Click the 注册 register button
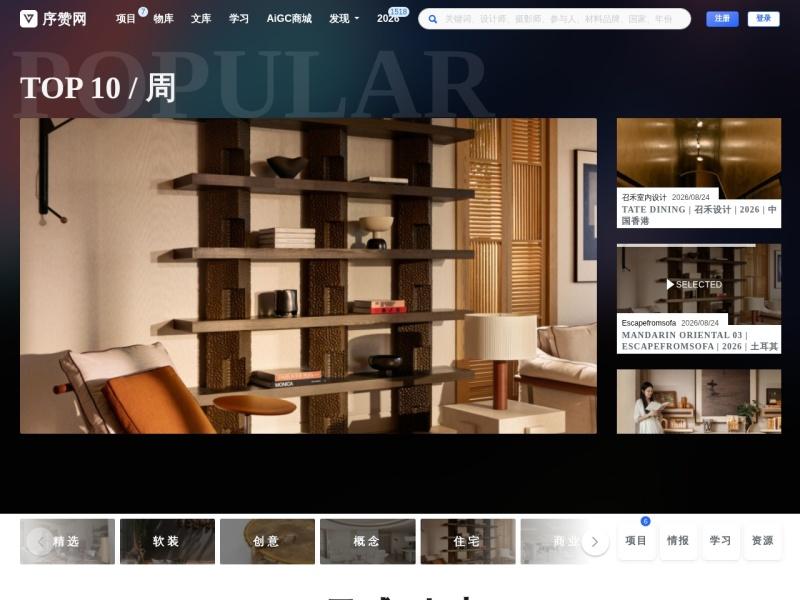 tap(722, 19)
